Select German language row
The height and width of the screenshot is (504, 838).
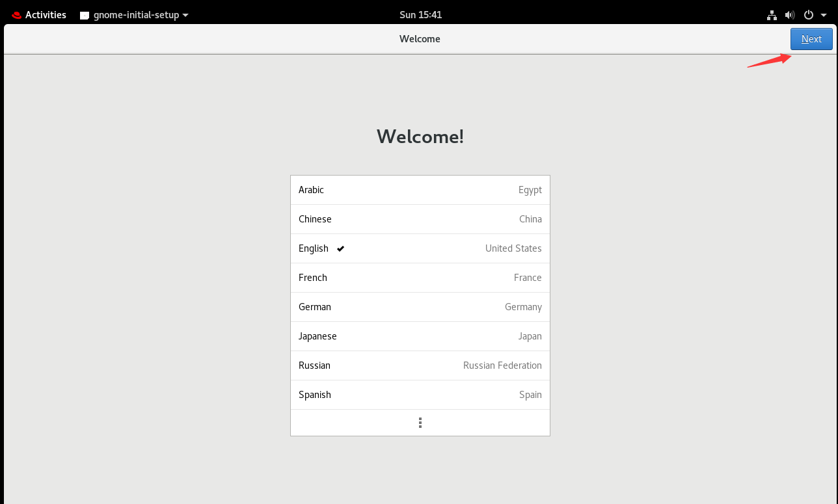tap(420, 307)
